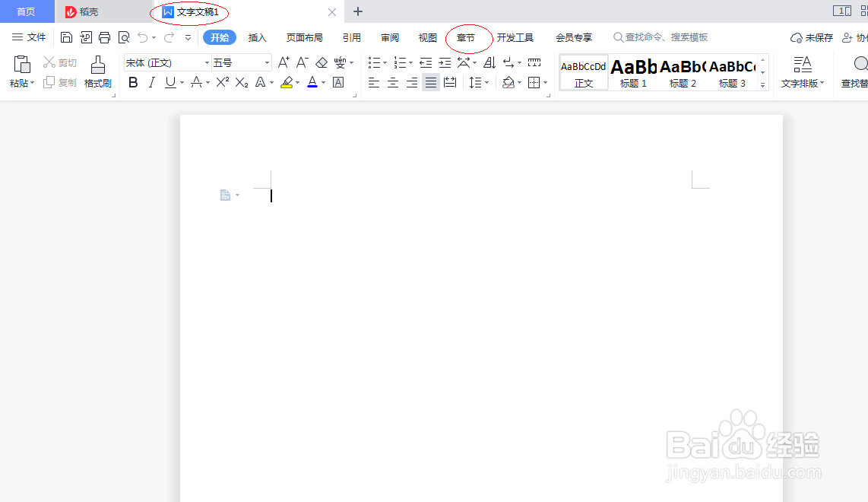
Task: Click the command search field 查找命令
Action: pyautogui.click(x=661, y=37)
